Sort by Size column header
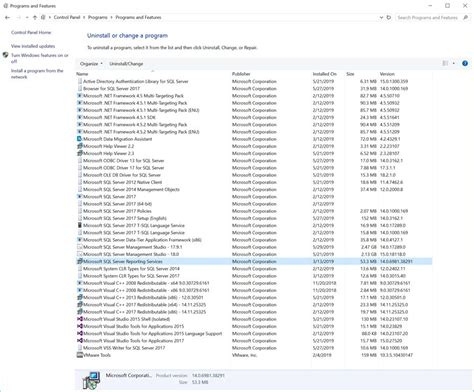This screenshot has height=392, width=474. (x=361, y=74)
